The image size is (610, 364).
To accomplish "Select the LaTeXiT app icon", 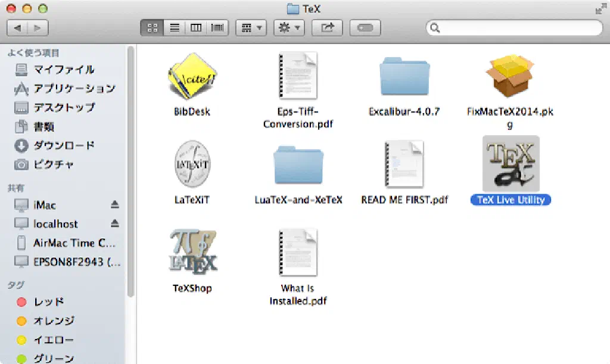I will point(192,163).
